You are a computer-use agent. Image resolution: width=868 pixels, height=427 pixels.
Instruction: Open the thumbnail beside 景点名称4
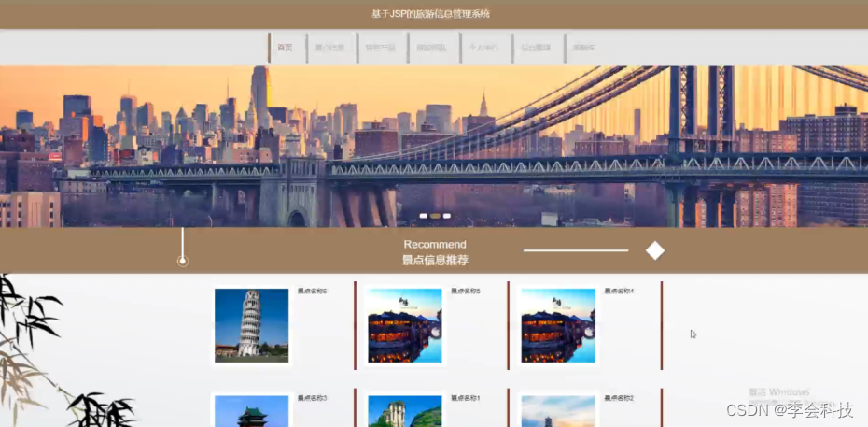click(558, 325)
